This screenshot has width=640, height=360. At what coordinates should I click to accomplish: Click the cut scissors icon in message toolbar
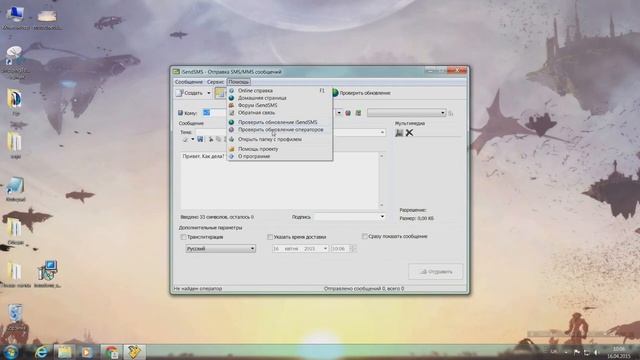coord(211,140)
